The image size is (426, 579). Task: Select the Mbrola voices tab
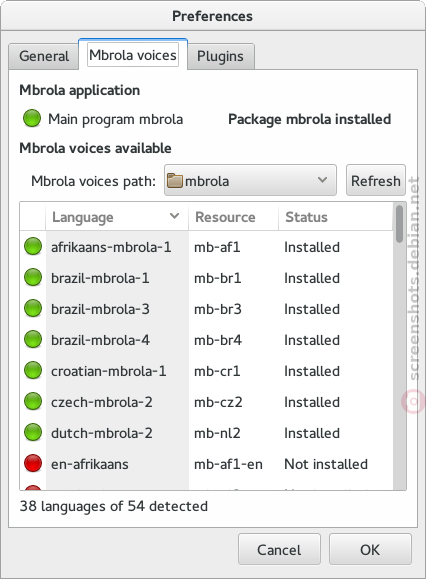pyautogui.click(x=133, y=55)
